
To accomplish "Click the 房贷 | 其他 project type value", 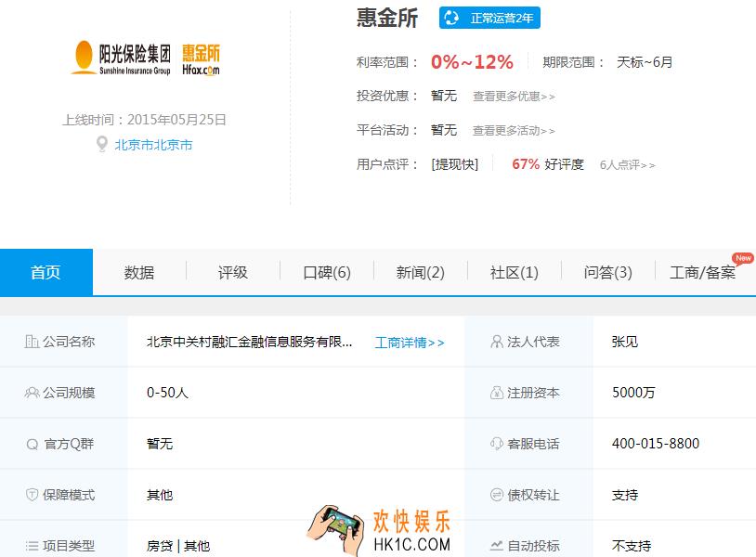I will pos(178,546).
